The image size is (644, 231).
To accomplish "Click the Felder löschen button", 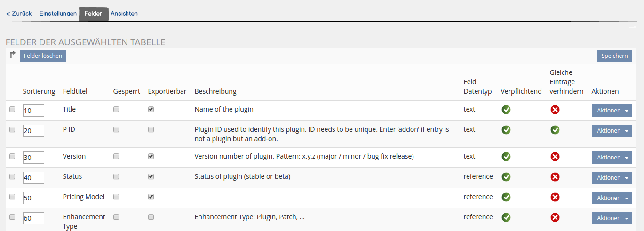I will click(x=43, y=56).
